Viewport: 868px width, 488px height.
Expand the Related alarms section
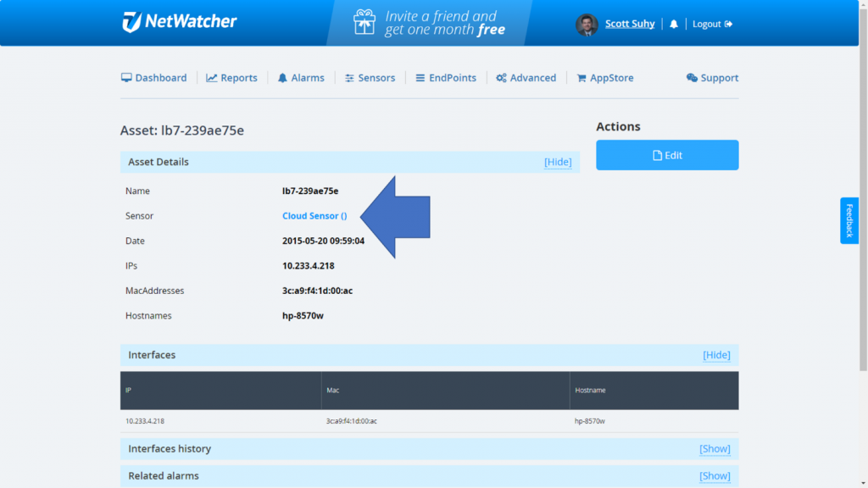715,476
